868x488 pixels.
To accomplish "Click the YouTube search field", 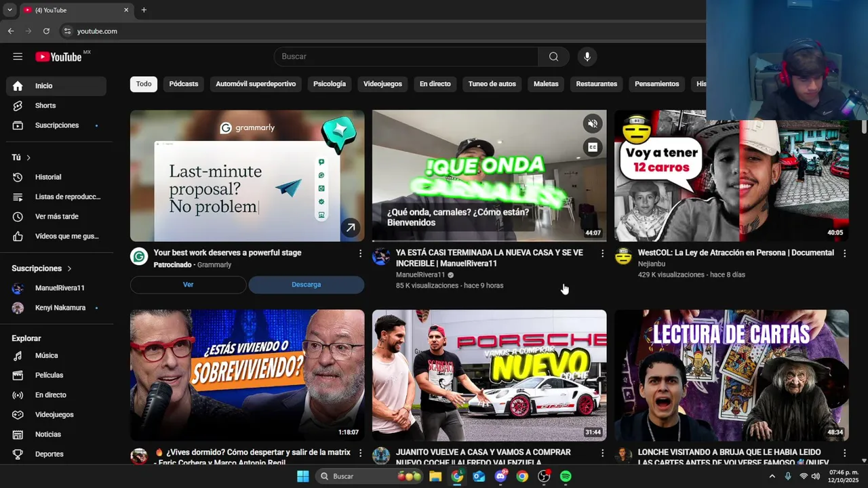I will [406, 57].
